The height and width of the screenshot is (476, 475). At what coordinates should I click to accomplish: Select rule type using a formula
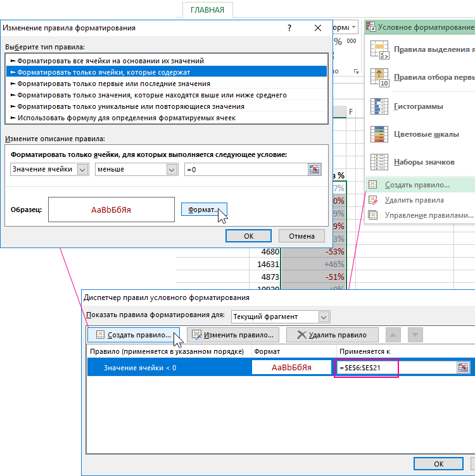[127, 118]
